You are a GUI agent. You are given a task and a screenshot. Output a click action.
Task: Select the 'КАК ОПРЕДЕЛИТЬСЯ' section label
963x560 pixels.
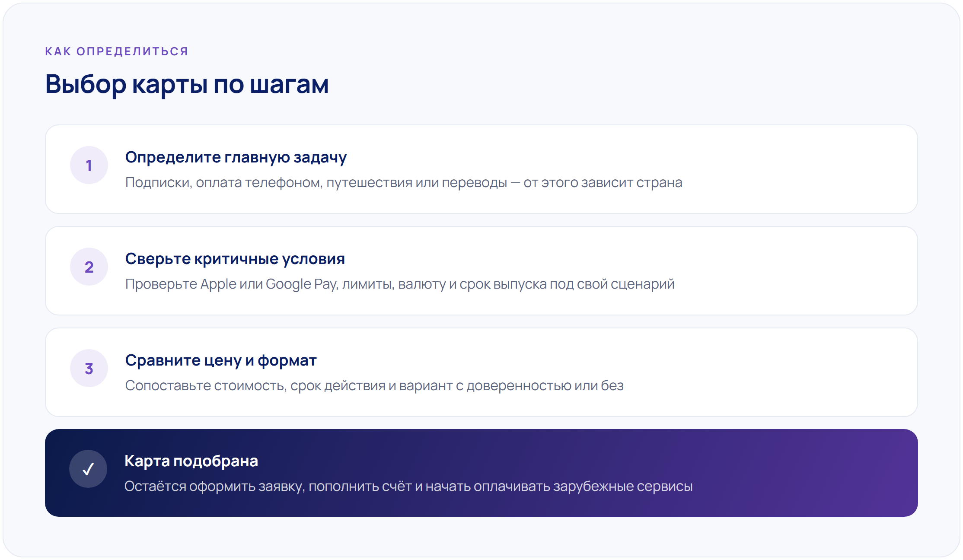coord(117,51)
